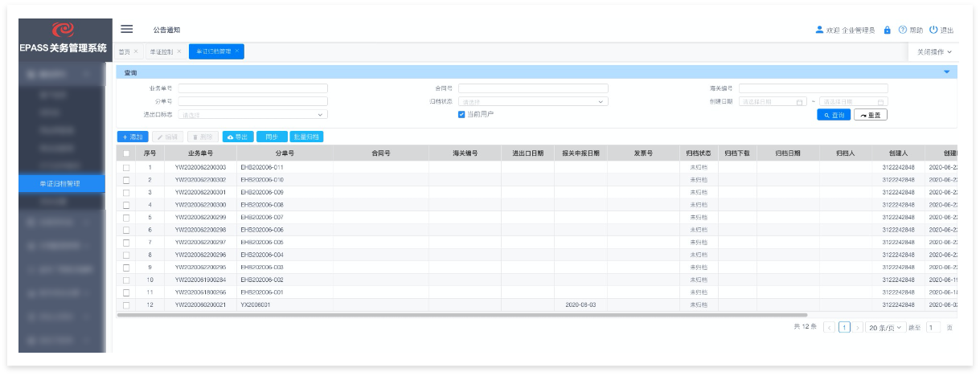Check the row checkbox for YW2020062200302
Screen dimensions: 980x376
tap(125, 180)
